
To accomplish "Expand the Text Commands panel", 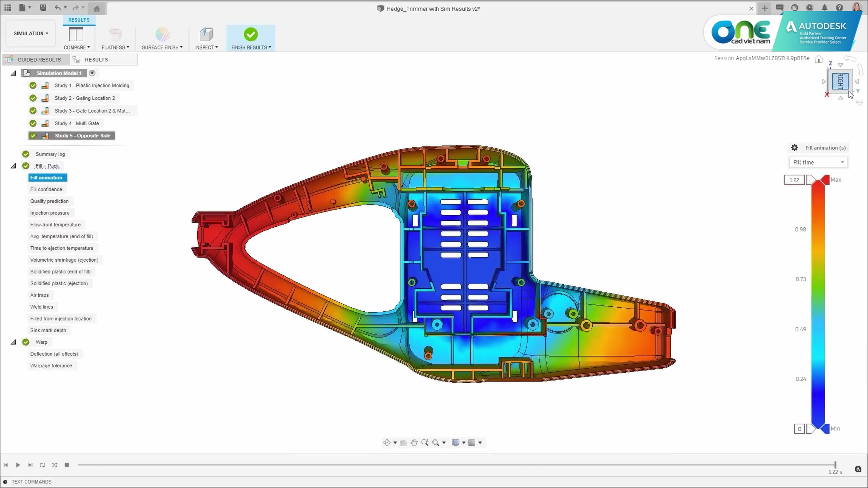I will tap(5, 482).
